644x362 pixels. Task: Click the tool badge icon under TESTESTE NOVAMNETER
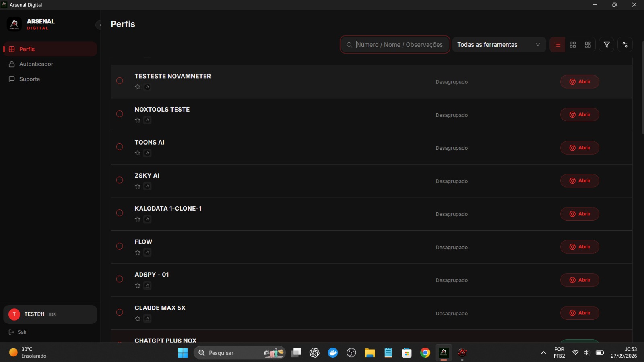(147, 87)
